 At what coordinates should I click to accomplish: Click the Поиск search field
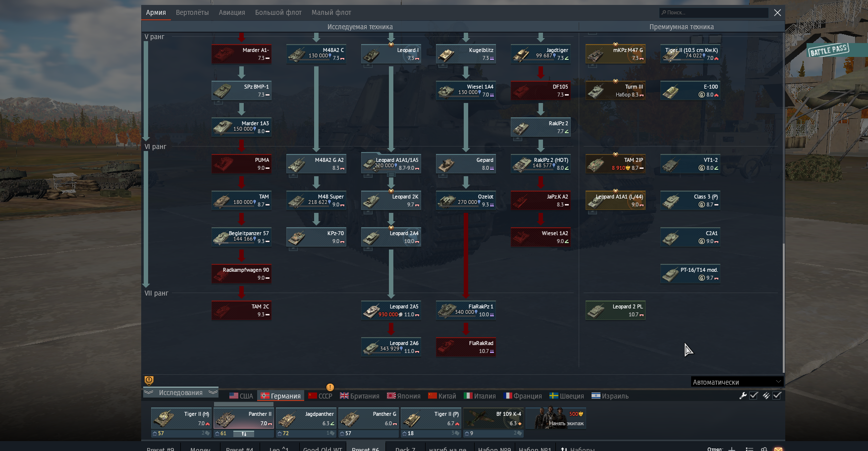pos(714,12)
